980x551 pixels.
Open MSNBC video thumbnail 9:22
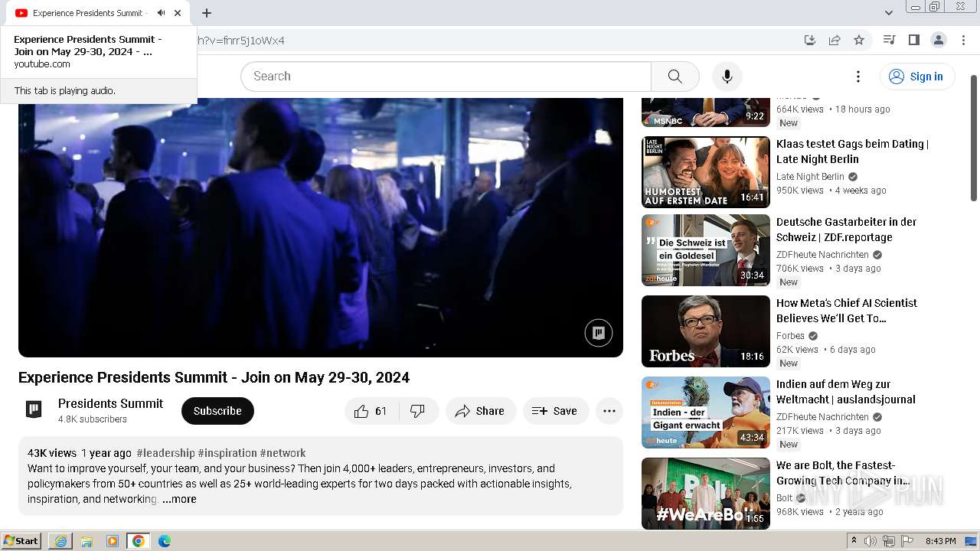pyautogui.click(x=705, y=112)
